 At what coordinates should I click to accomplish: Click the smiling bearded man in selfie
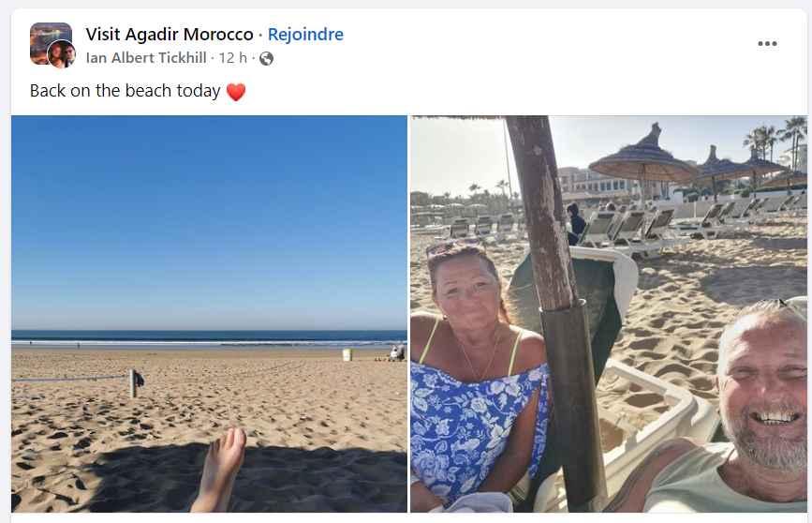tap(760, 394)
